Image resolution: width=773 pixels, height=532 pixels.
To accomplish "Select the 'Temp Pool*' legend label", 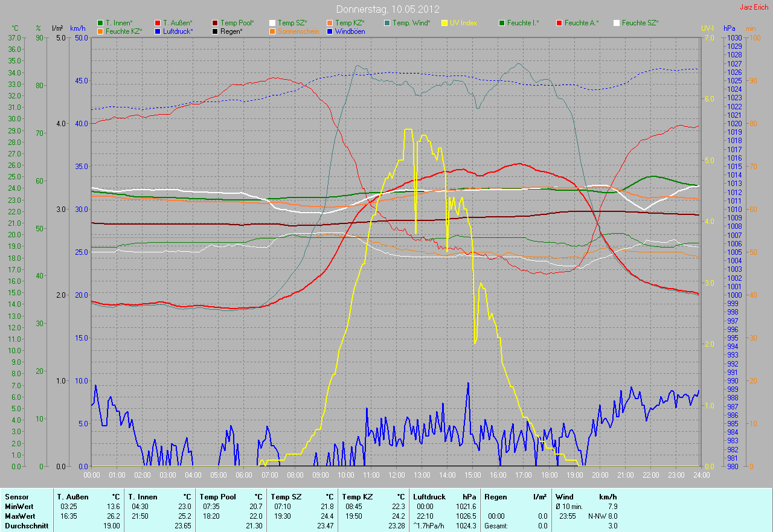I will pos(237,23).
